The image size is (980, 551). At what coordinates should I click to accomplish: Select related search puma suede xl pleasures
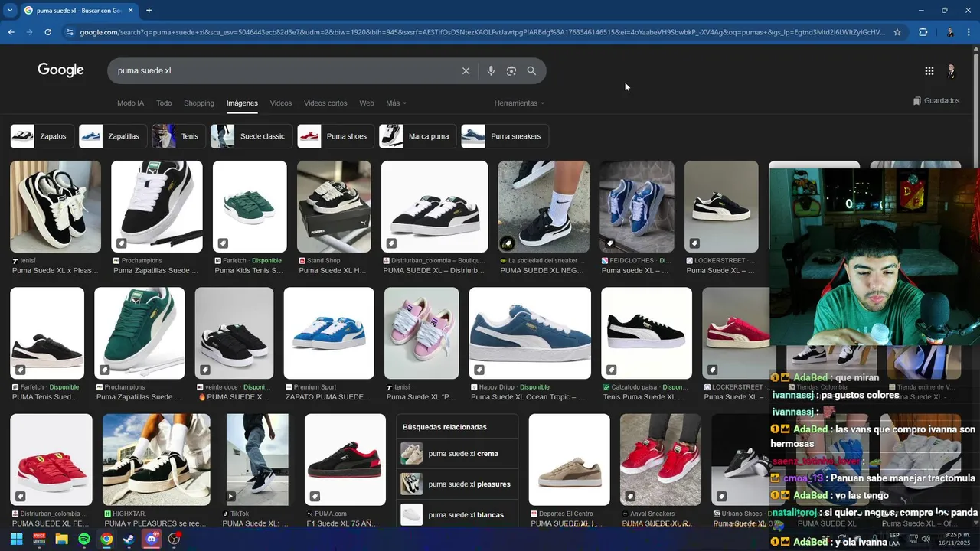pos(458,484)
